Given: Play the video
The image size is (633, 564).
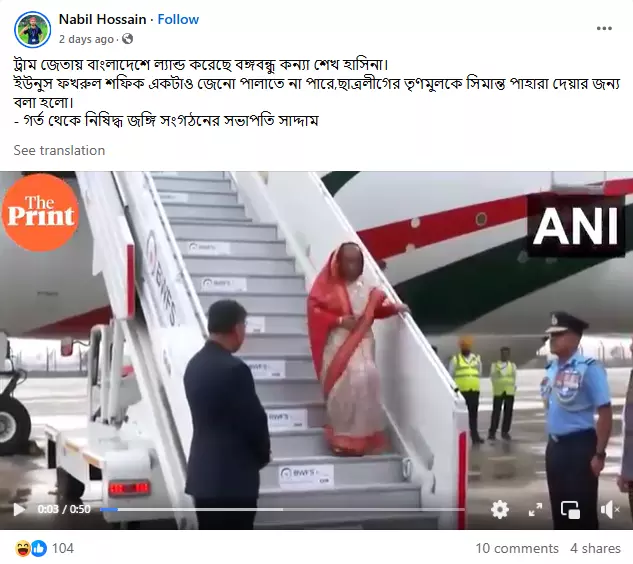Looking at the screenshot, I should pos(19,509).
